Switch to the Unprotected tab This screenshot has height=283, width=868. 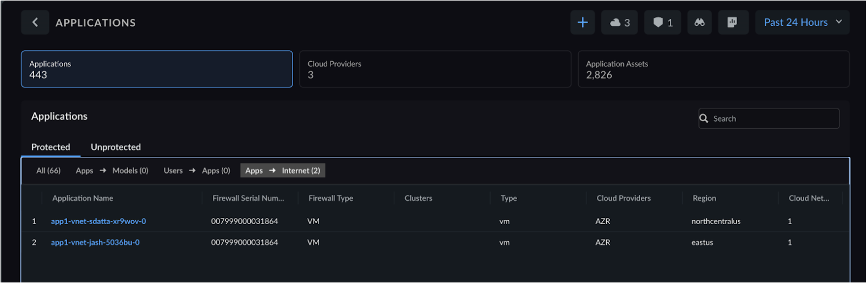point(116,147)
